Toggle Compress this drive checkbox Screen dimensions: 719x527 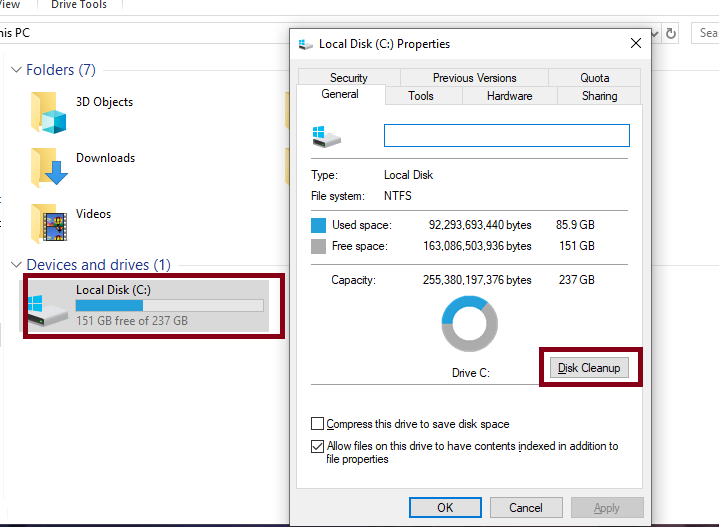[317, 423]
